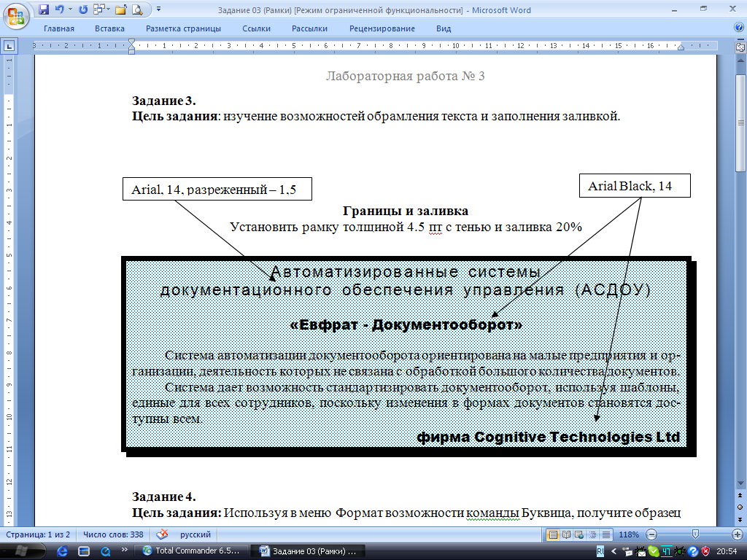This screenshot has height=560, width=747.
Task: Click the русский language indicator
Action: pyautogui.click(x=196, y=534)
